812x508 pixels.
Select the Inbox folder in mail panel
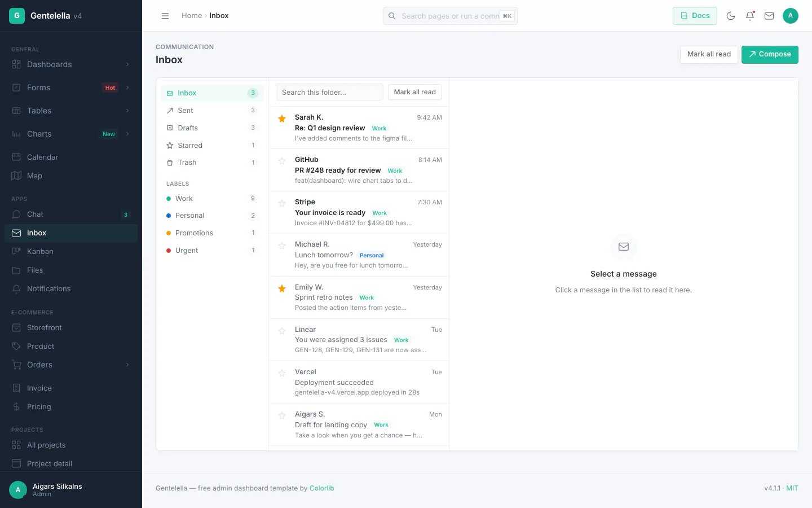point(212,93)
